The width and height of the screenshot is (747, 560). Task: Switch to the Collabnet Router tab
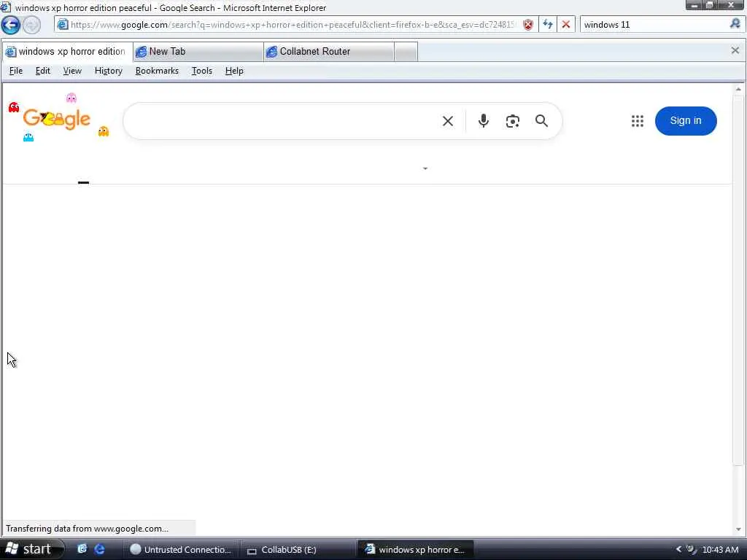(x=329, y=52)
